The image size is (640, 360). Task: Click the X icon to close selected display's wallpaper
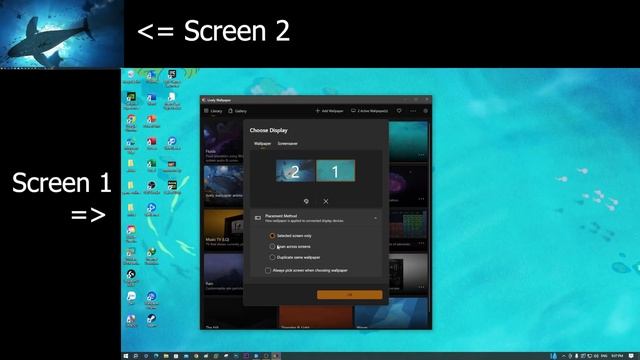coord(326,201)
